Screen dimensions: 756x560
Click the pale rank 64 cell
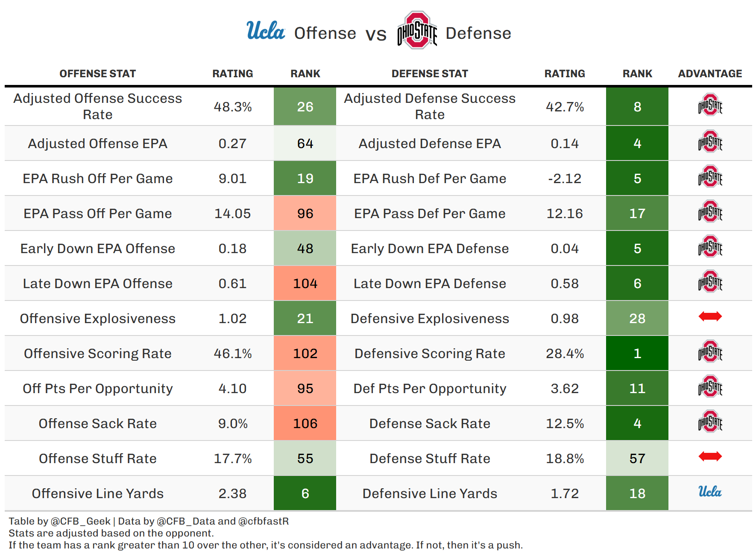[x=305, y=143]
